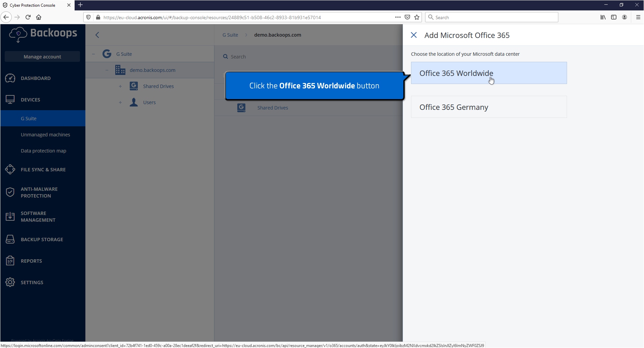Click the Backoops cloud logo
Viewport: 644px width, 348px height.
(x=18, y=34)
